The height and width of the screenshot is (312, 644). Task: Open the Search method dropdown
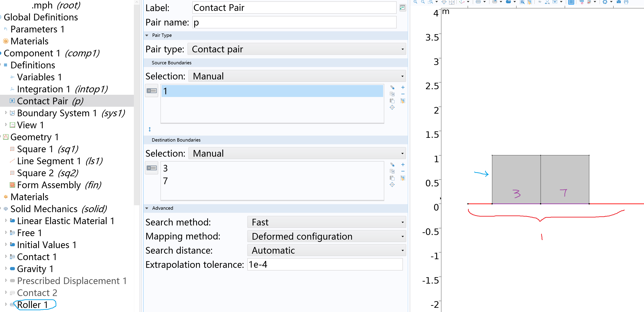click(x=326, y=222)
